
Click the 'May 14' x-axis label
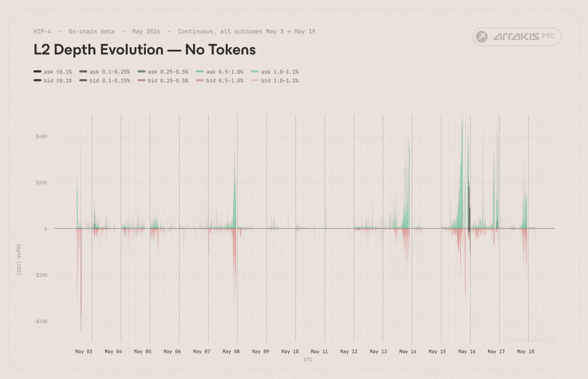(408, 351)
